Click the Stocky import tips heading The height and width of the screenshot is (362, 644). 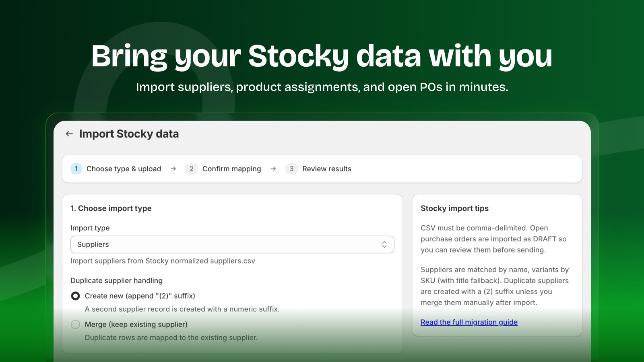click(x=454, y=208)
